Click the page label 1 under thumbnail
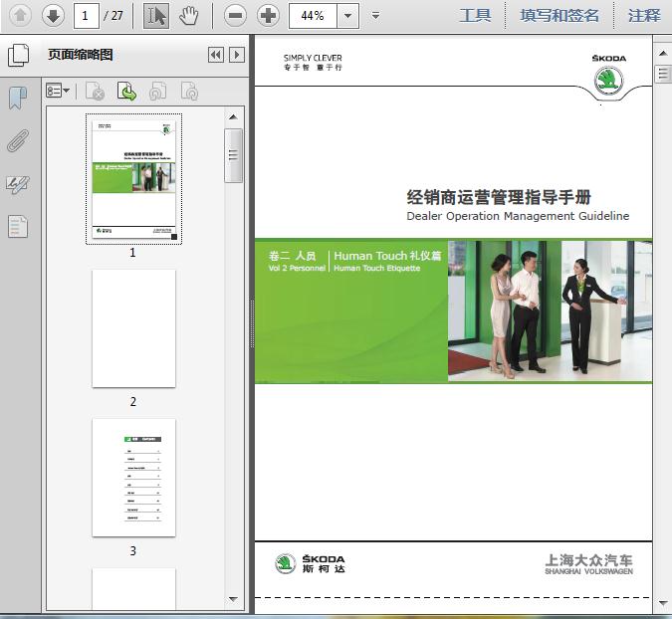 (132, 253)
